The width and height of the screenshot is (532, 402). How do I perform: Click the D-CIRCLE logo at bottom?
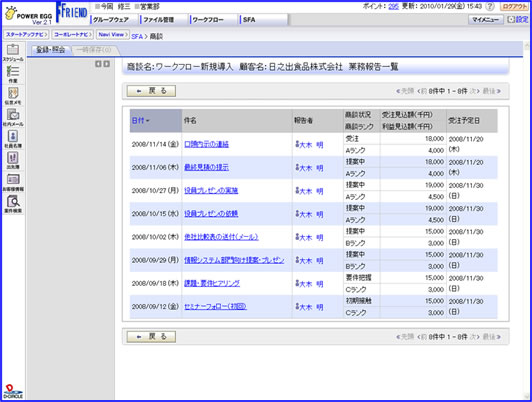pyautogui.click(x=13, y=391)
